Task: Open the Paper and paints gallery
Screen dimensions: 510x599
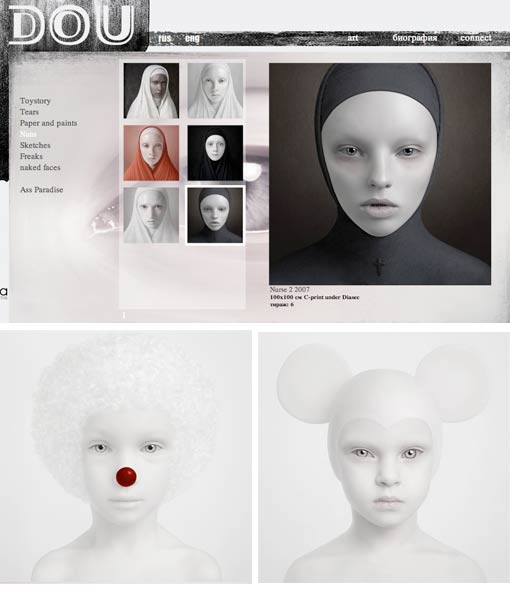Action: [x=49, y=123]
